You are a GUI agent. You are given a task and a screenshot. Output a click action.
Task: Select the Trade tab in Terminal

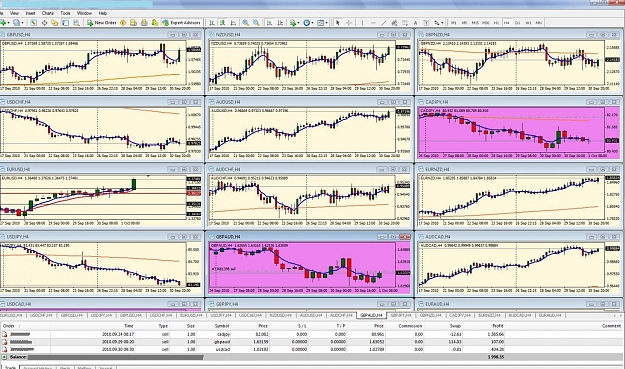coord(10,367)
